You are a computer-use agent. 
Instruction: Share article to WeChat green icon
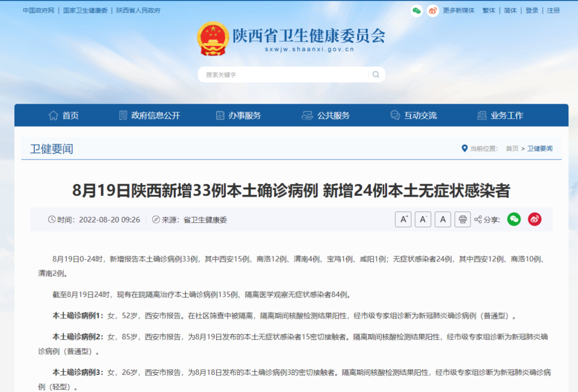point(514,219)
